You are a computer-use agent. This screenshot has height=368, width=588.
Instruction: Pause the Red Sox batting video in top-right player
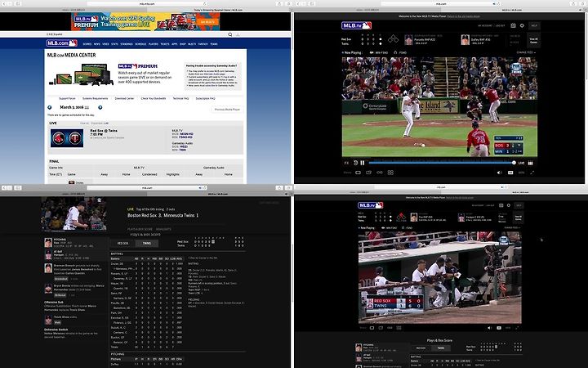(x=363, y=163)
